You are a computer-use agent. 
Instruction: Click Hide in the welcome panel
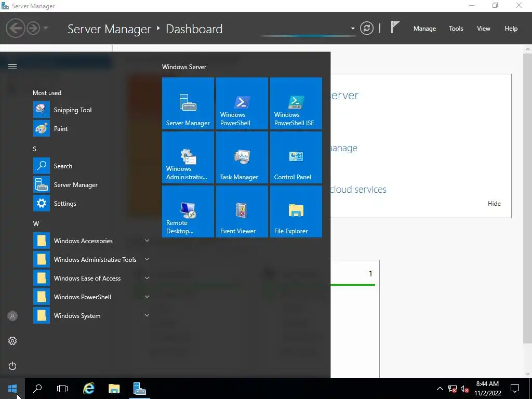pyautogui.click(x=494, y=203)
